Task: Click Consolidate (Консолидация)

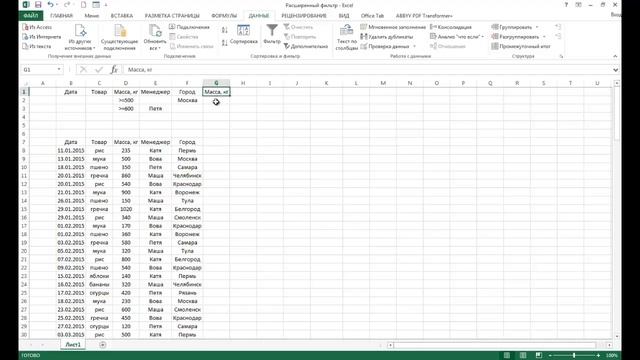Action: (451, 27)
